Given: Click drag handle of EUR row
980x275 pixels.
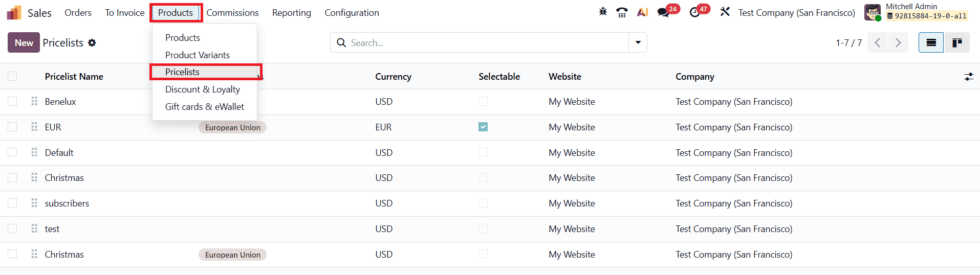Looking at the screenshot, I should (34, 127).
